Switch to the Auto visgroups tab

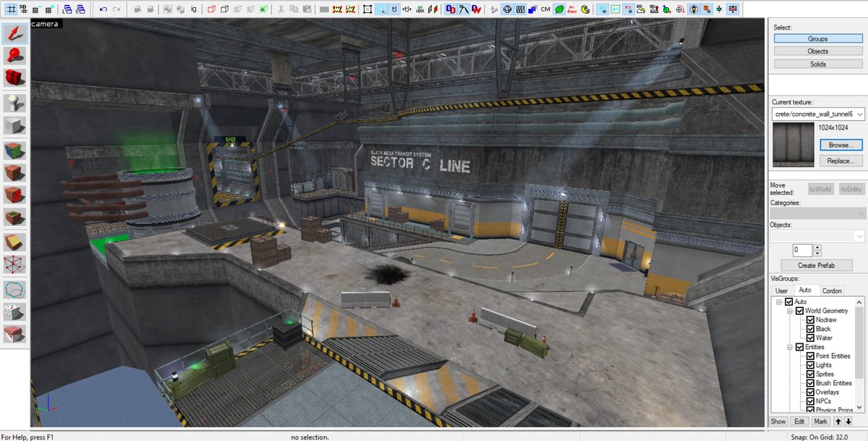[805, 290]
